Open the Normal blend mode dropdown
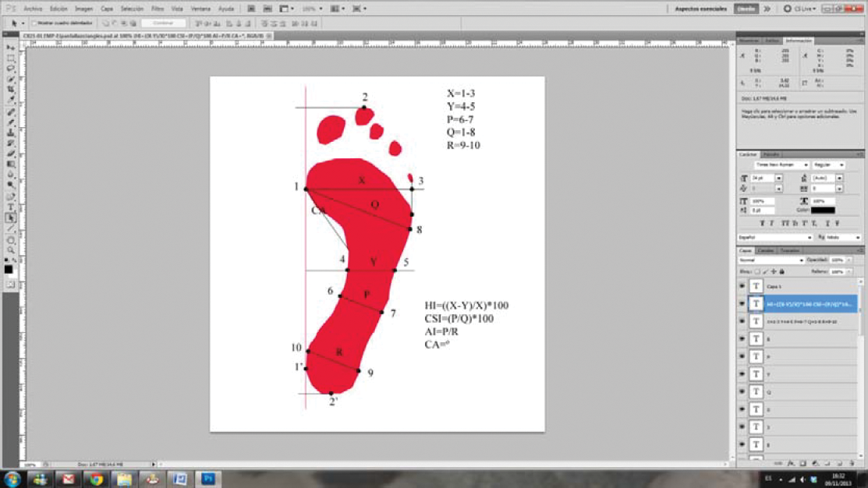The width and height of the screenshot is (868, 488). click(x=771, y=260)
